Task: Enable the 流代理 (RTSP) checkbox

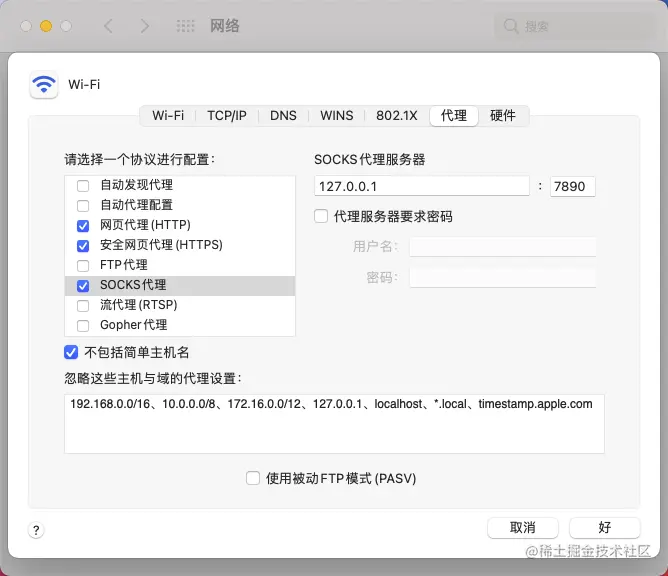Action: (x=83, y=306)
